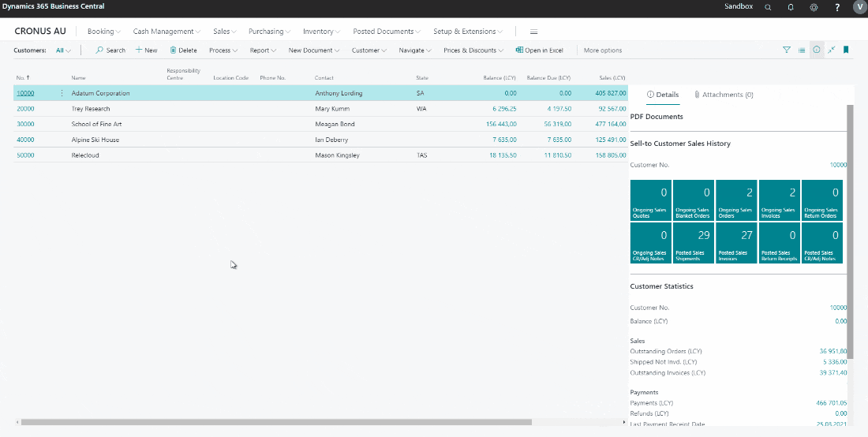This screenshot has height=437, width=868.
Task: Drill into Trey Research balance 6 296,25
Action: [x=504, y=109]
